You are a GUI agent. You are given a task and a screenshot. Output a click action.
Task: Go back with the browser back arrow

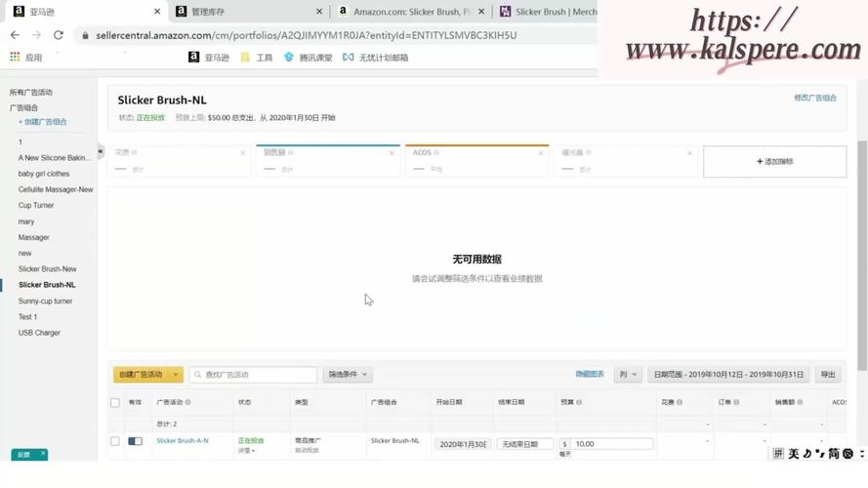coord(15,35)
